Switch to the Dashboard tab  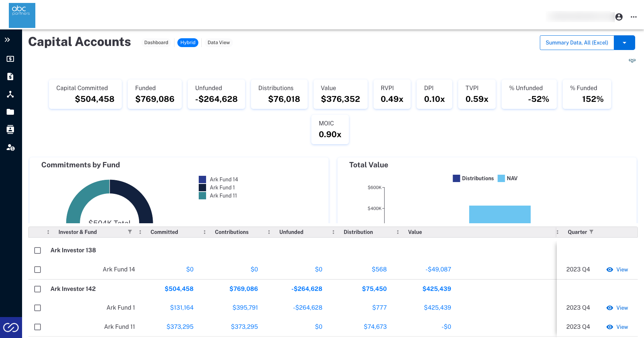(156, 43)
